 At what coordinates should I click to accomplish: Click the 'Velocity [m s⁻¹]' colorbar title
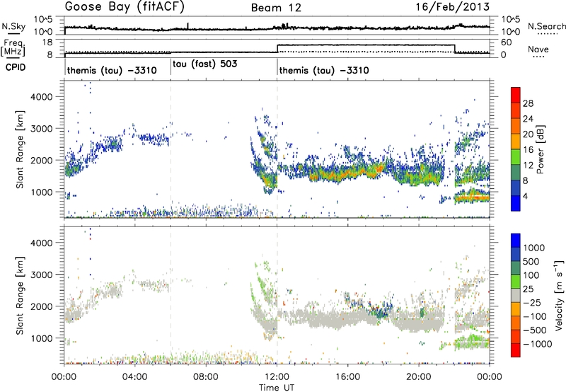pyautogui.click(x=559, y=295)
